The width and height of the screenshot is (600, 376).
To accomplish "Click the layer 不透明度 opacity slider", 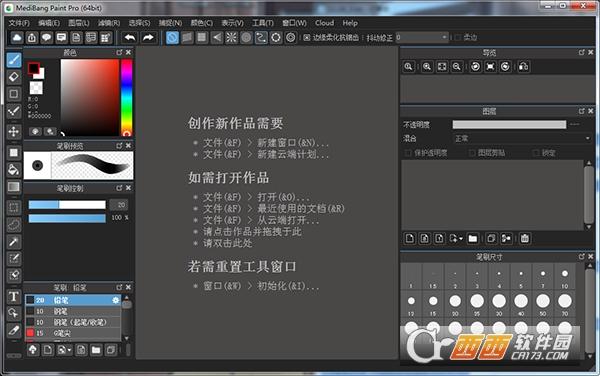I will point(509,125).
